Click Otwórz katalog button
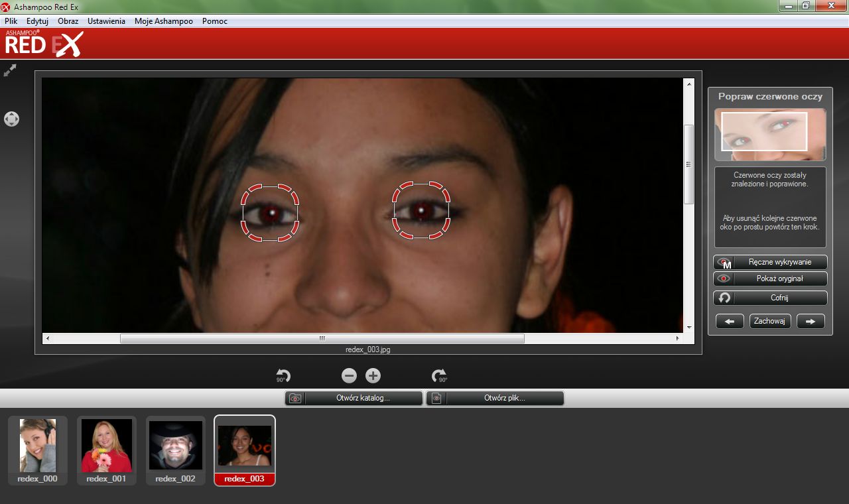The image size is (849, 504). coord(354,399)
